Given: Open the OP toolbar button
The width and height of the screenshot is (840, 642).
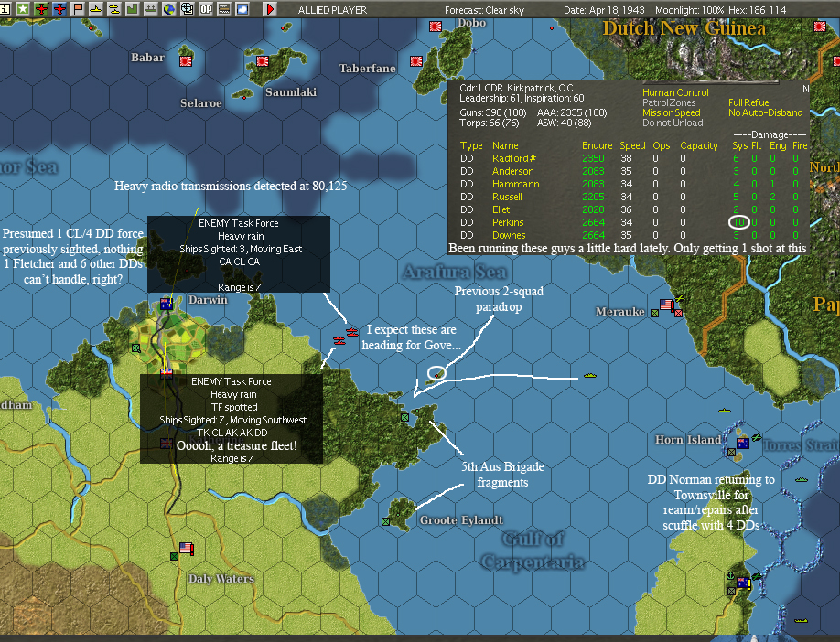Looking at the screenshot, I should (206, 8).
